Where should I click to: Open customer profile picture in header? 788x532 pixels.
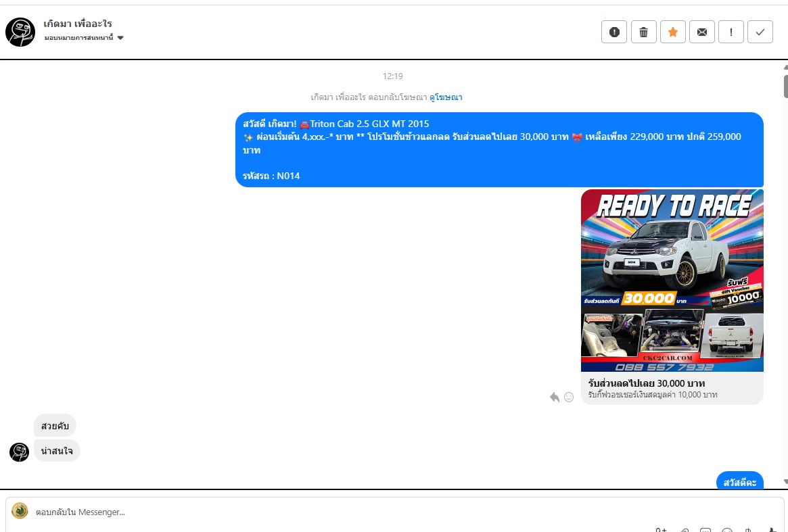click(20, 32)
